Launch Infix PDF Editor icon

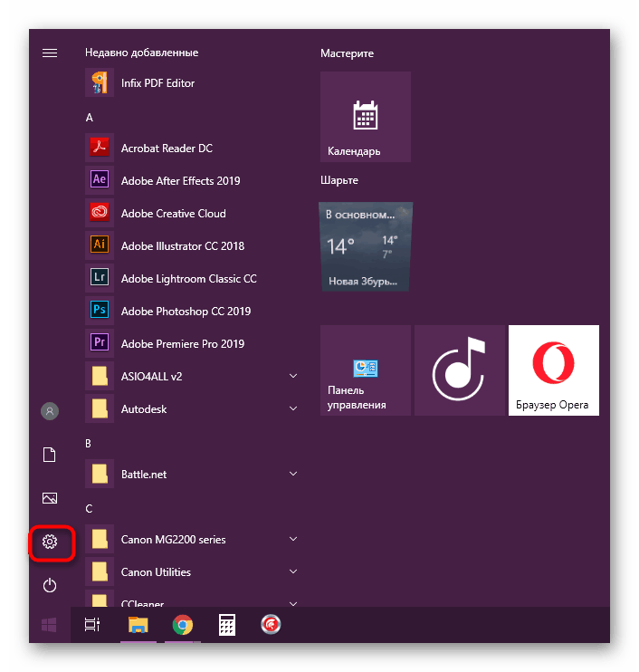(x=100, y=82)
